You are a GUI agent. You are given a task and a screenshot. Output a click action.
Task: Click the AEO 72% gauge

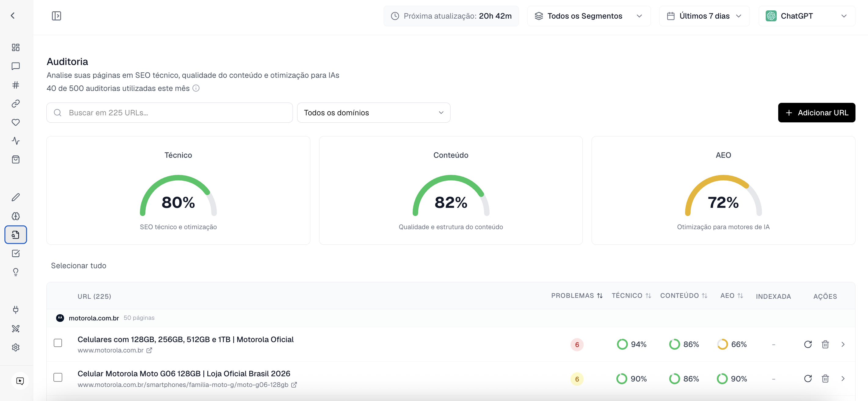point(723,196)
